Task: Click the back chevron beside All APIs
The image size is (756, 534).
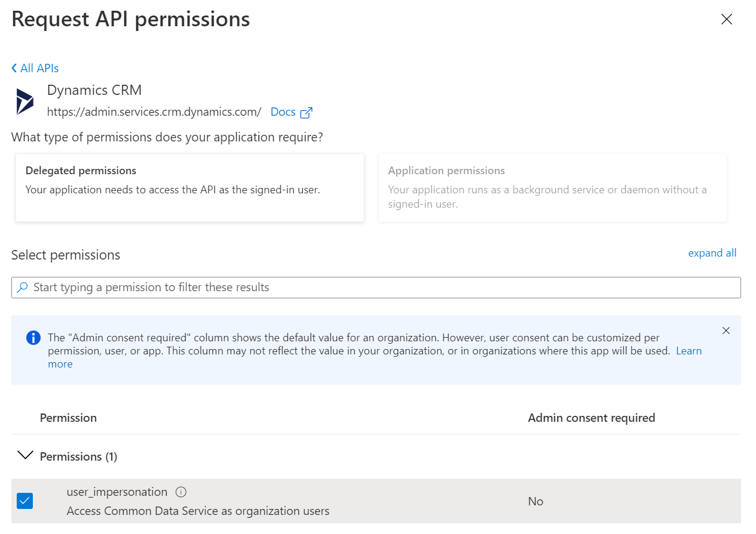Action: [x=14, y=69]
